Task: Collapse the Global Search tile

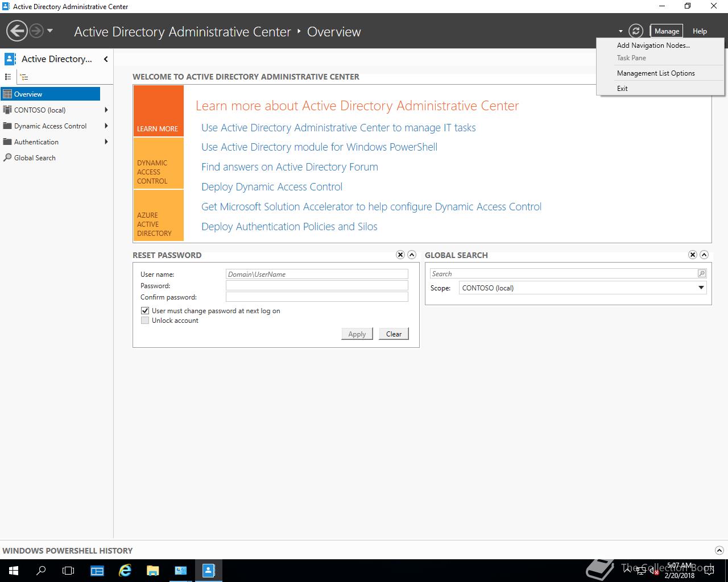Action: (704, 255)
